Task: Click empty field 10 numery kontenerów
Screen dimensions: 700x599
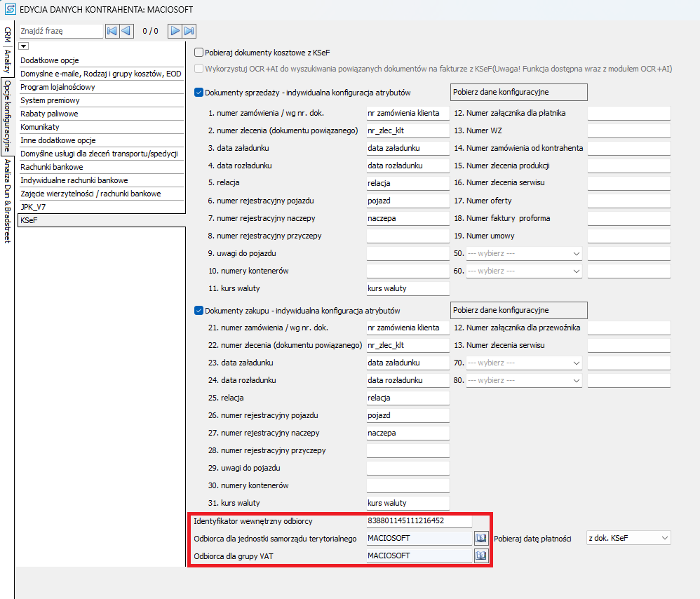Action: [408, 271]
